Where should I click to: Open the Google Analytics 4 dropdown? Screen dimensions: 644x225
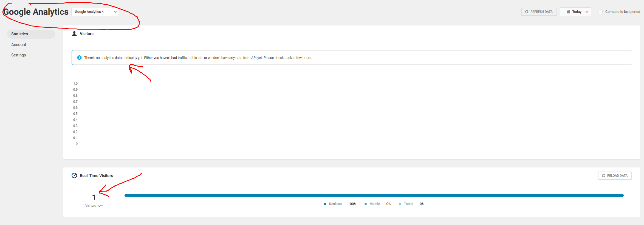[95, 12]
